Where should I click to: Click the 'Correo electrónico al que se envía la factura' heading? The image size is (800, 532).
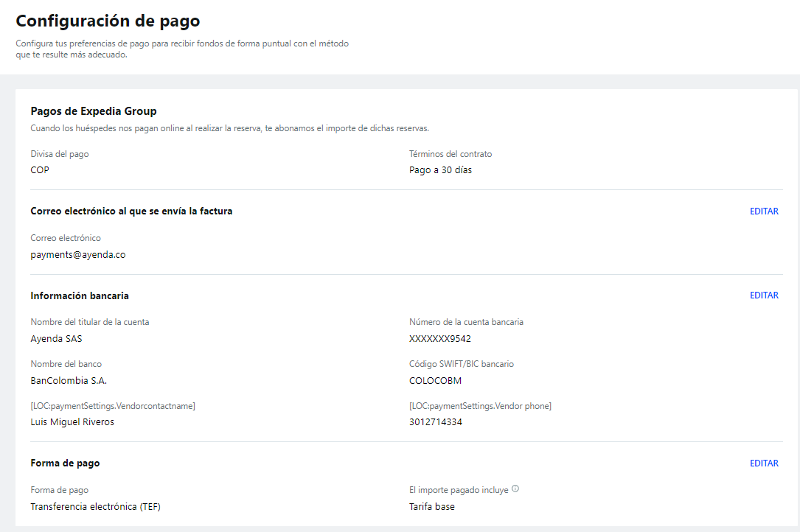132,211
